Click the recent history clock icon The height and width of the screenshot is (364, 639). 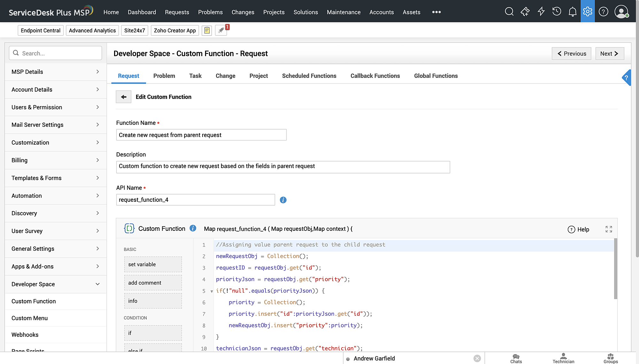(557, 12)
